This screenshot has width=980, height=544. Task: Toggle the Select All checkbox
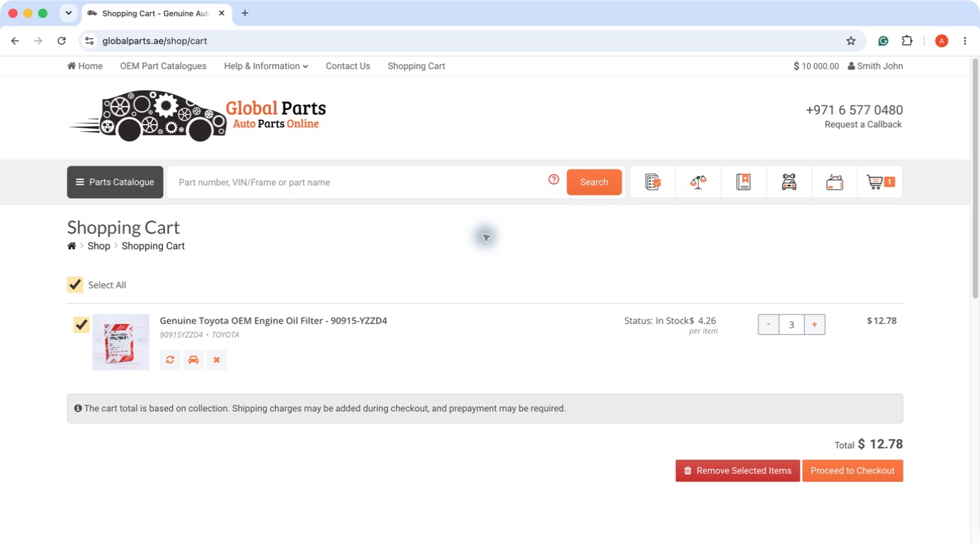(x=75, y=285)
